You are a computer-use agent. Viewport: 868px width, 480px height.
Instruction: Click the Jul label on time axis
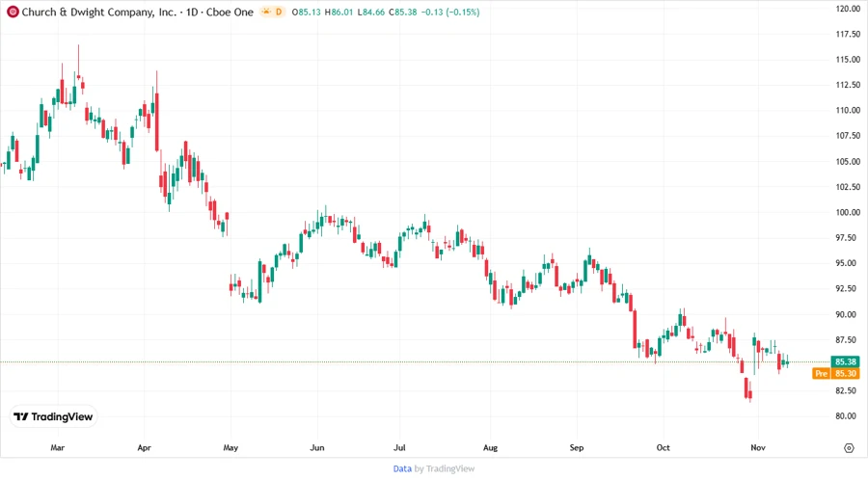[x=399, y=447]
